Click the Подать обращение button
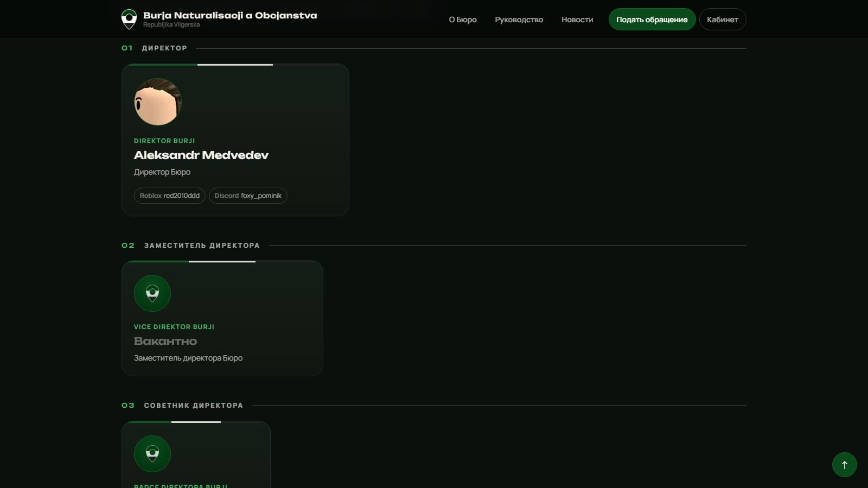The image size is (868, 488). 652,20
